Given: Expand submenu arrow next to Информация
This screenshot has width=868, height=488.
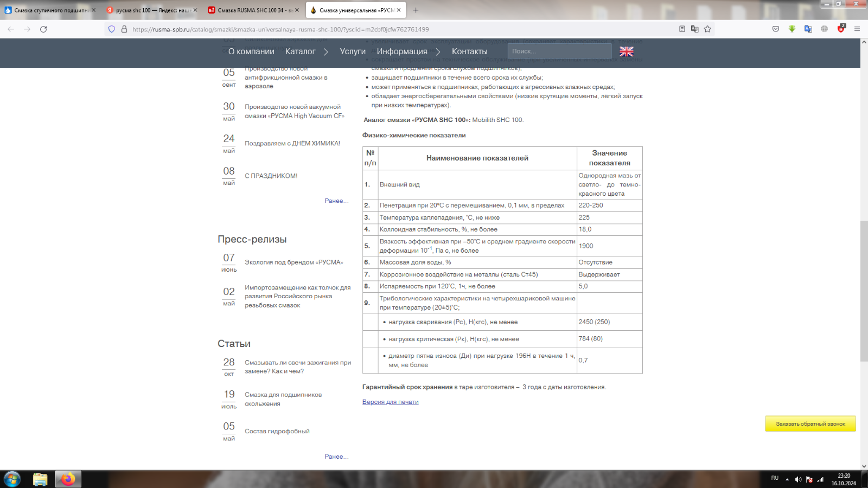Looking at the screenshot, I should coord(438,52).
